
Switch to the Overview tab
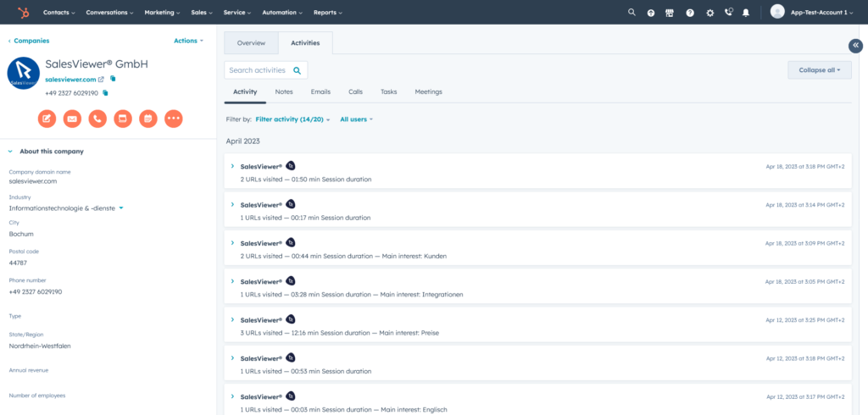251,43
